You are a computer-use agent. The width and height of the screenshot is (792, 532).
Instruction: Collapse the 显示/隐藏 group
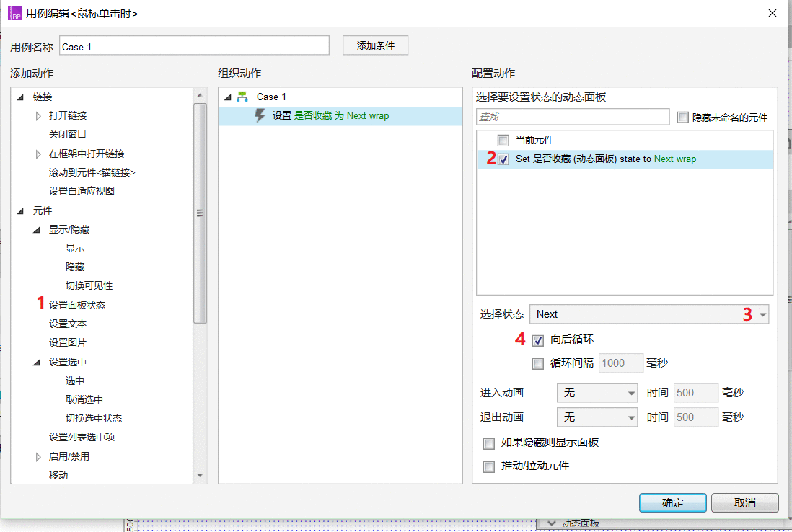coord(37,230)
